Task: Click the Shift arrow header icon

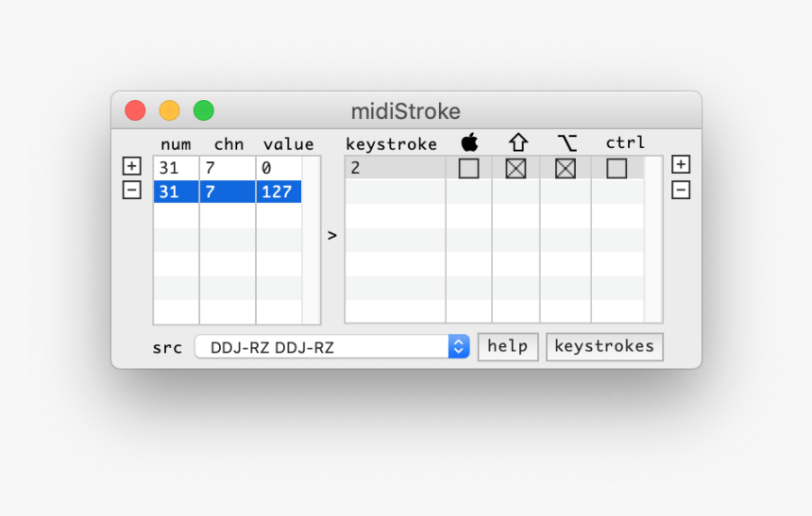Action: (x=517, y=141)
